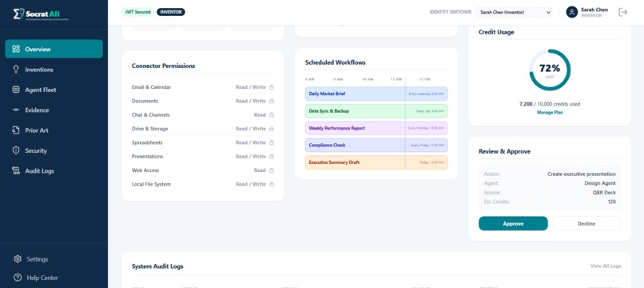Click Sarah Chen's avatar icon
This screenshot has width=644, height=288.
pyautogui.click(x=571, y=12)
